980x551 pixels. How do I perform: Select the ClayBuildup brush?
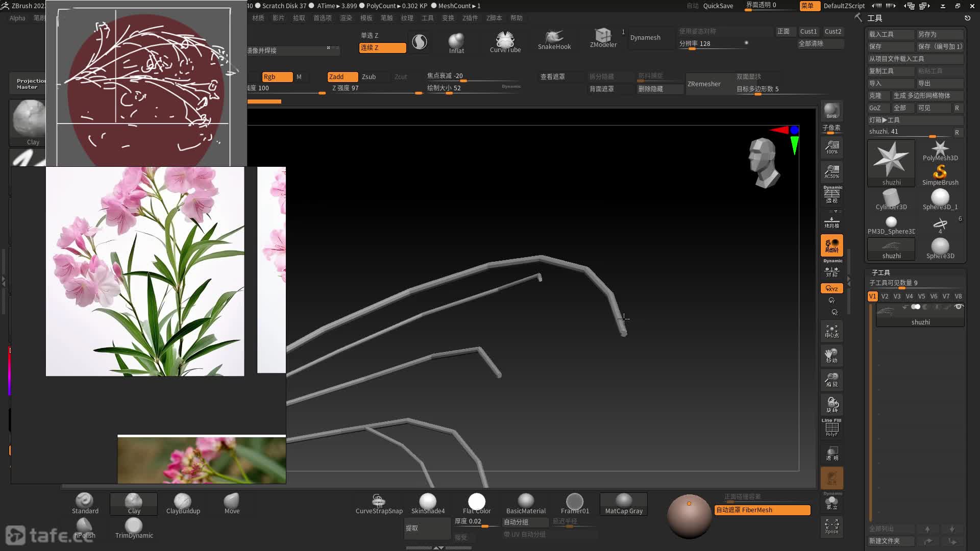point(183,503)
